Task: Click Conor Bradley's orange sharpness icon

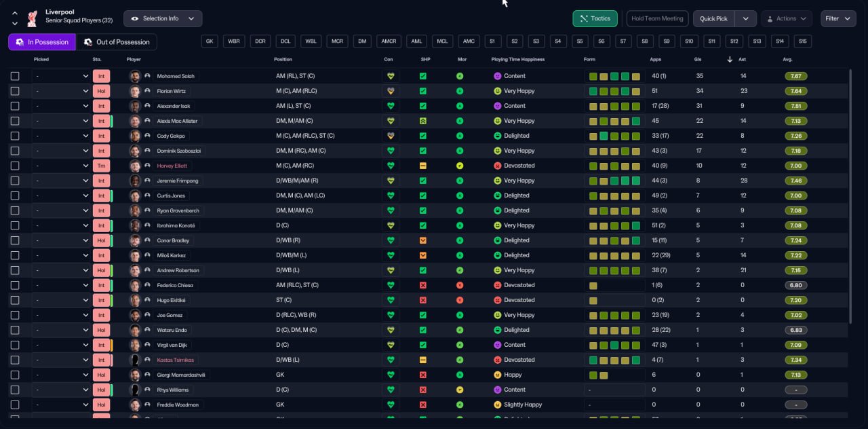Action: [x=423, y=240]
